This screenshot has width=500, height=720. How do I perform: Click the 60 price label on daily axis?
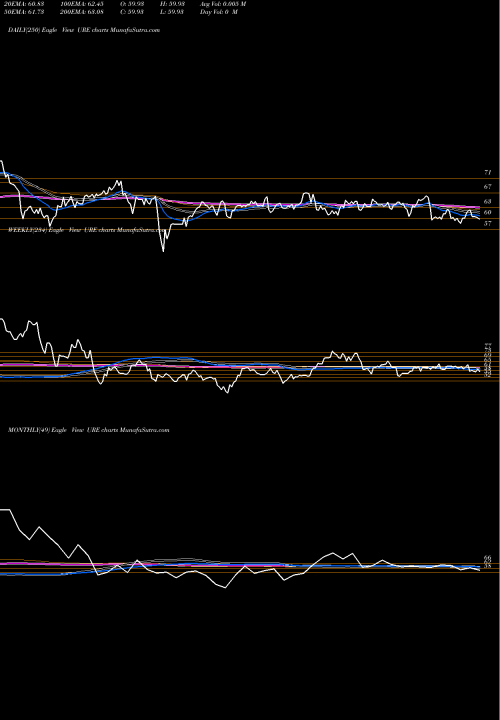coord(488,213)
